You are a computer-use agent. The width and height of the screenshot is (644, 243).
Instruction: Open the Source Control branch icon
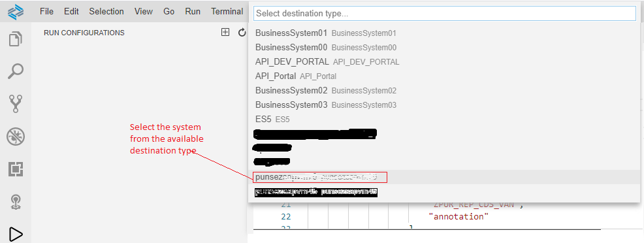click(16, 103)
